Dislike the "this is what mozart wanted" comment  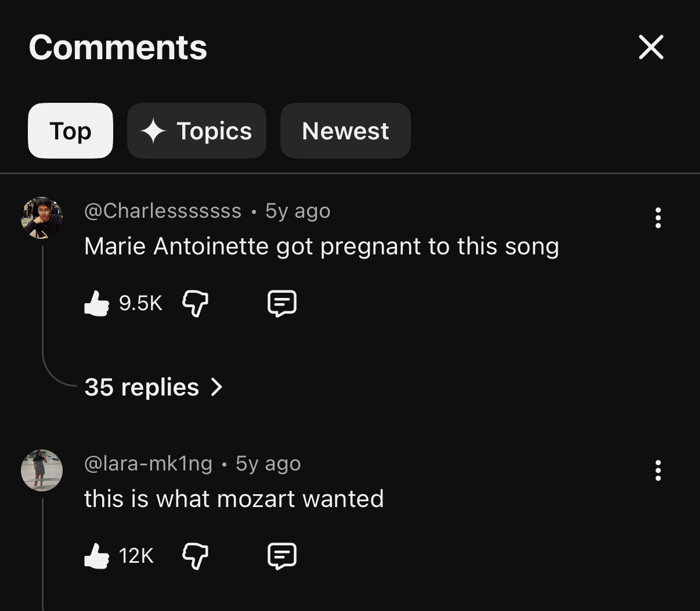click(x=195, y=556)
